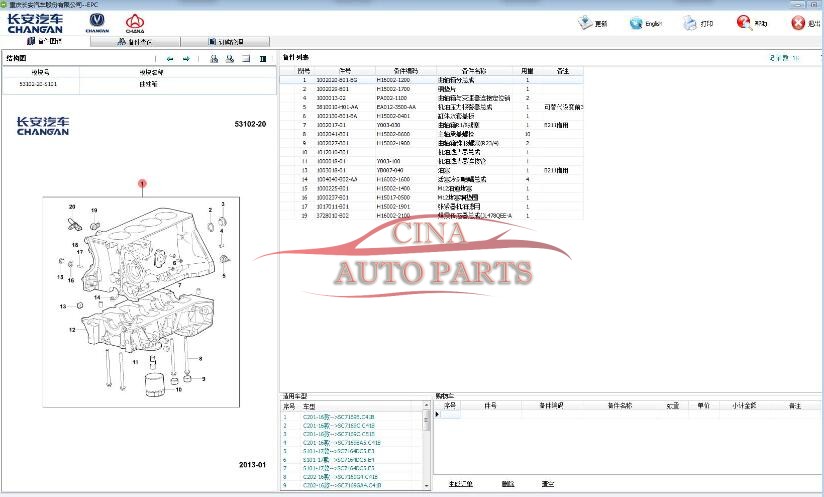This screenshot has width=824, height=497.
Task: Click the Update (更新) download icon
Action: click(x=584, y=23)
